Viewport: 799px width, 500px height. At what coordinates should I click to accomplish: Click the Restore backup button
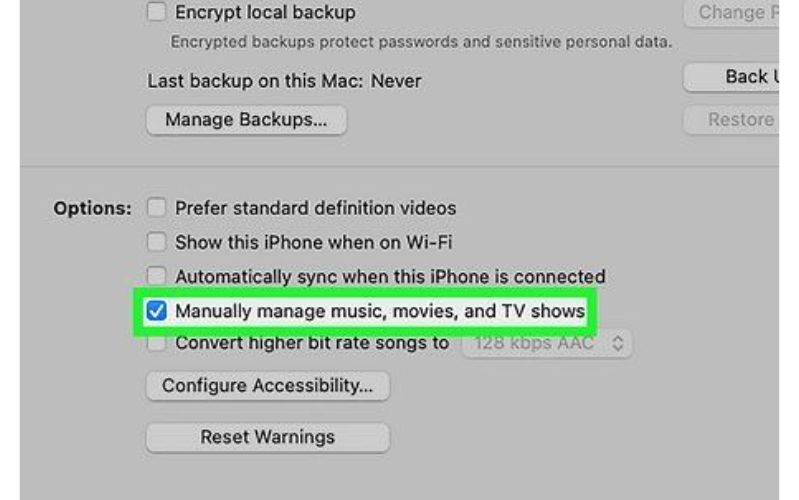pyautogui.click(x=731, y=120)
